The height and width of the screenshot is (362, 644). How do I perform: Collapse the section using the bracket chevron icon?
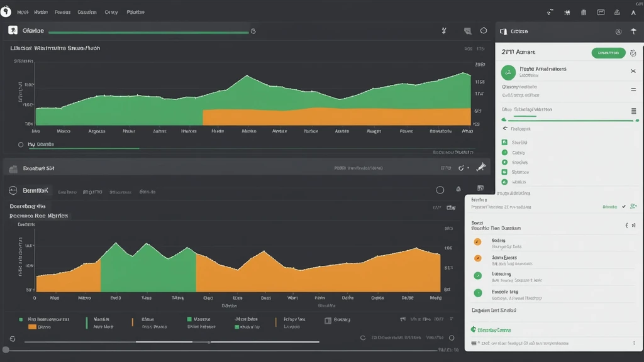(627, 226)
